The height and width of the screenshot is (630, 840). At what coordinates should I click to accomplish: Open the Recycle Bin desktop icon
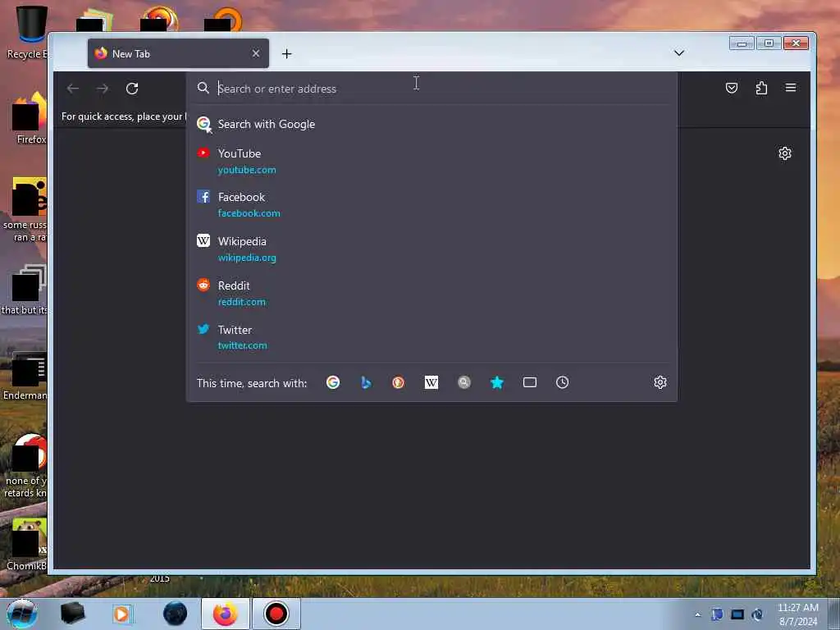26,32
